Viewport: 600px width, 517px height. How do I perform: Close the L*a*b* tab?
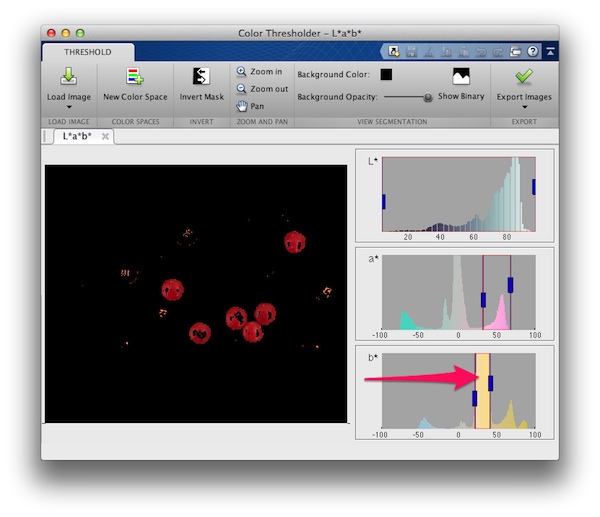point(105,136)
